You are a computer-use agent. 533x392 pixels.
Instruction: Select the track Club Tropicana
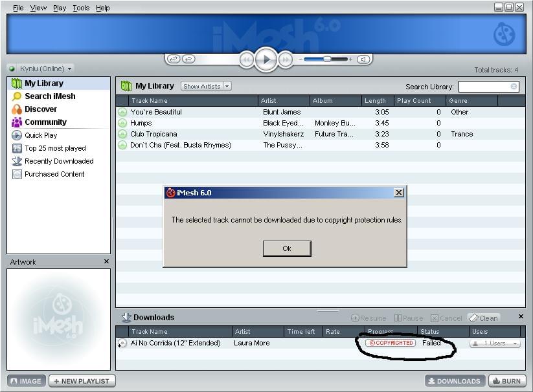pos(321,134)
